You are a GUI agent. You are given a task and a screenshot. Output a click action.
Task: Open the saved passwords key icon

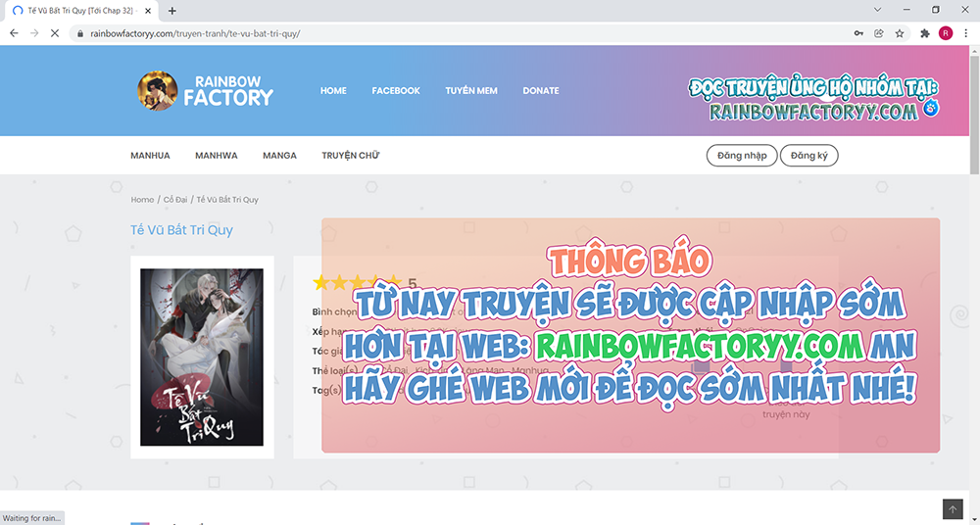858,32
